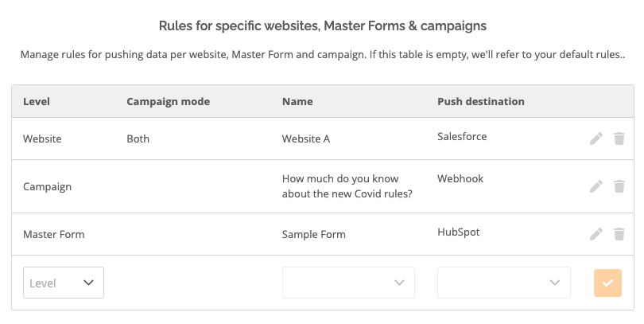Confirm new rule with orange checkmark
Viewport: 644px width, 324px height.
pyautogui.click(x=607, y=283)
